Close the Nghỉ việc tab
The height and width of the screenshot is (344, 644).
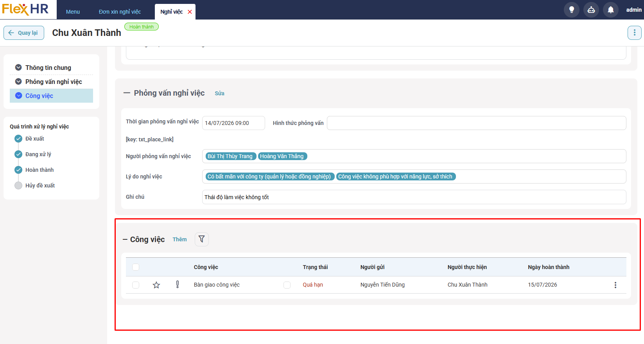coord(190,12)
